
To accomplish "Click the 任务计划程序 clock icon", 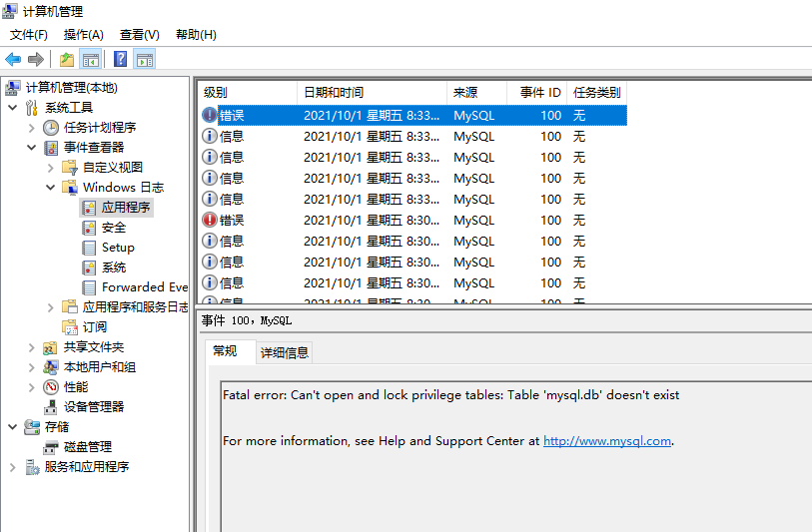I will click(x=51, y=128).
